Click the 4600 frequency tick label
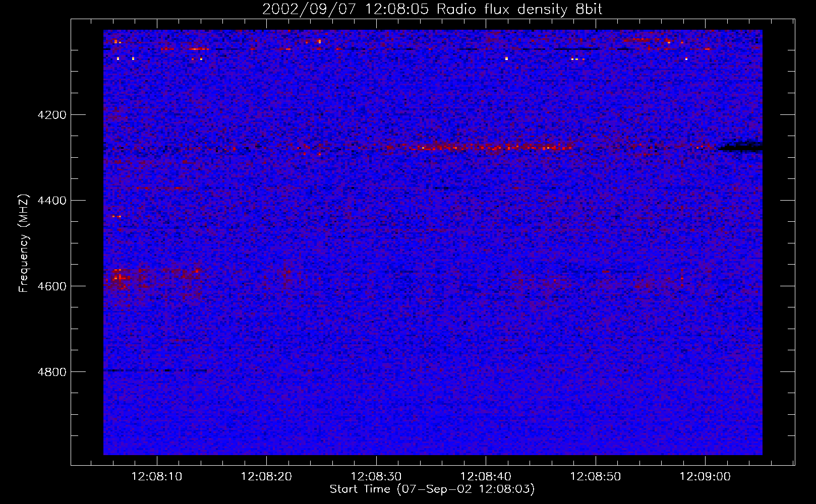This screenshot has height=504, width=816. (x=52, y=286)
